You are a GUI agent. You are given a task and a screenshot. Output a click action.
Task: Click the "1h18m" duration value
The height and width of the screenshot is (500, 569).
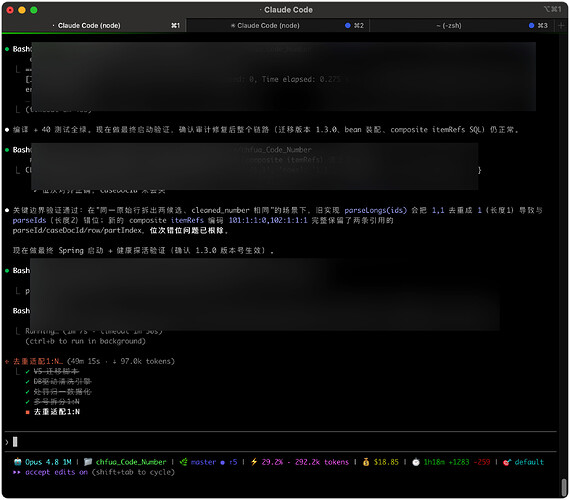434,462
